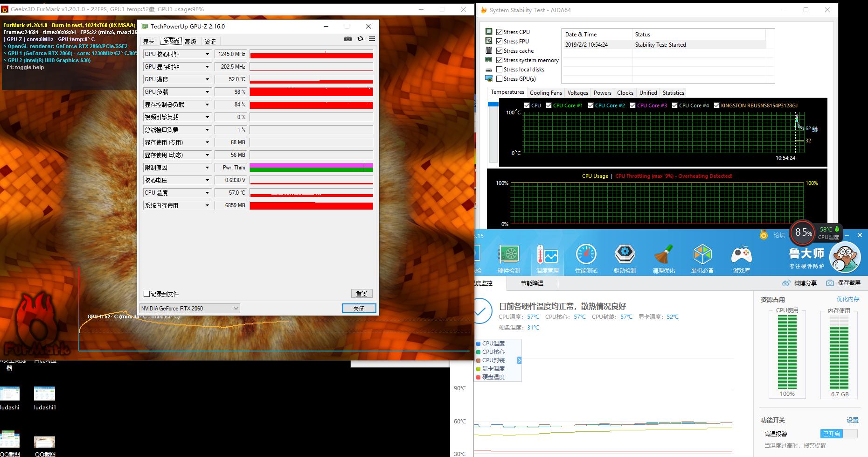Open the 系统内存使用 sensor dropdown

[x=208, y=205]
